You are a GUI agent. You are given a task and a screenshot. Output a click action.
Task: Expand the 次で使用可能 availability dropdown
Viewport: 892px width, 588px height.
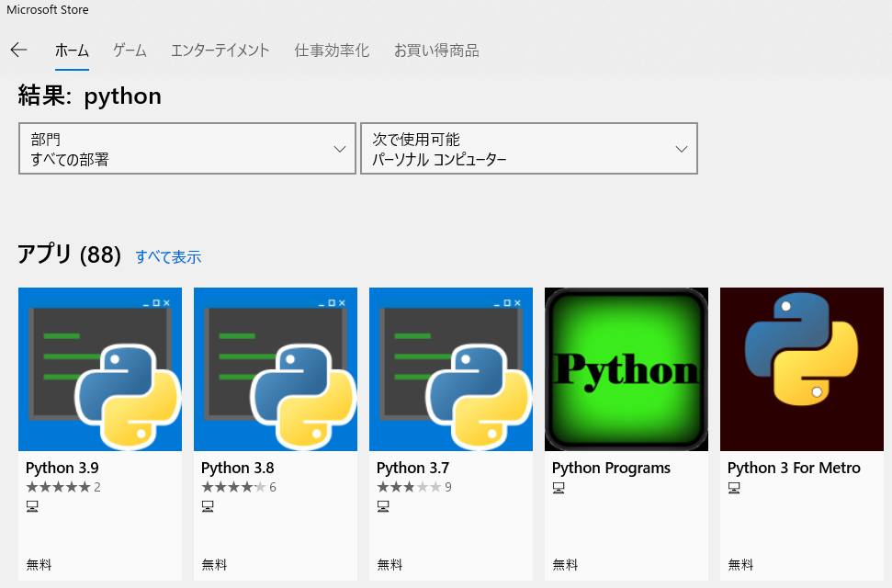(528, 149)
